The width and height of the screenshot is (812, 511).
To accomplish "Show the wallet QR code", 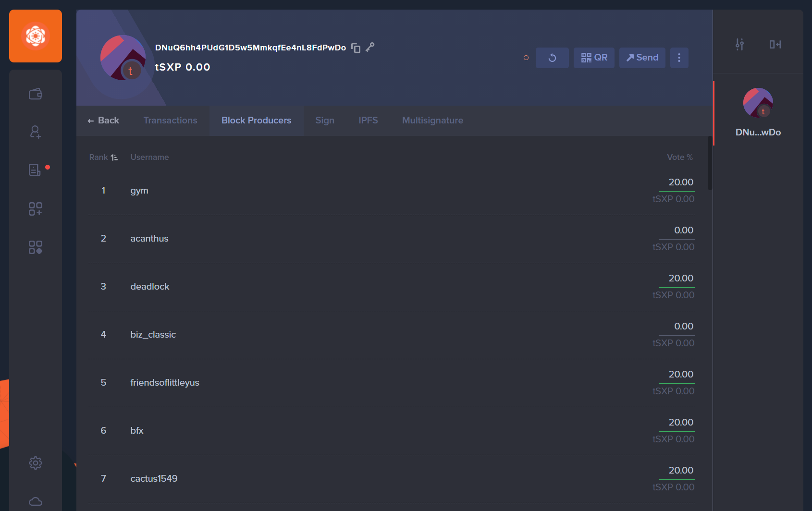I will (594, 58).
